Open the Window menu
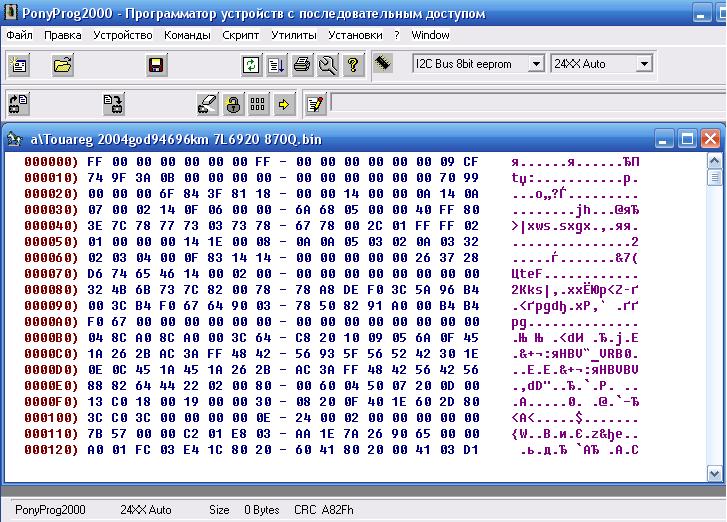The width and height of the screenshot is (727, 522). [x=430, y=35]
